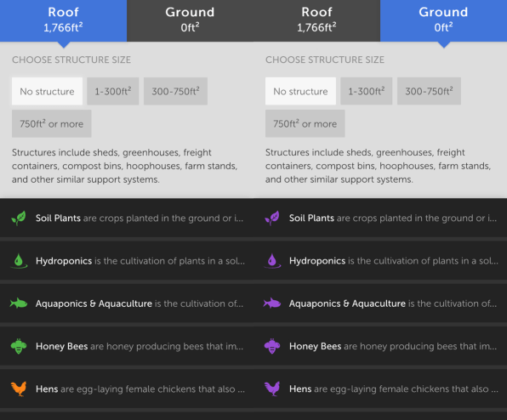This screenshot has width=507, height=420.
Task: Select No structure option in right panel
Action: [x=300, y=91]
